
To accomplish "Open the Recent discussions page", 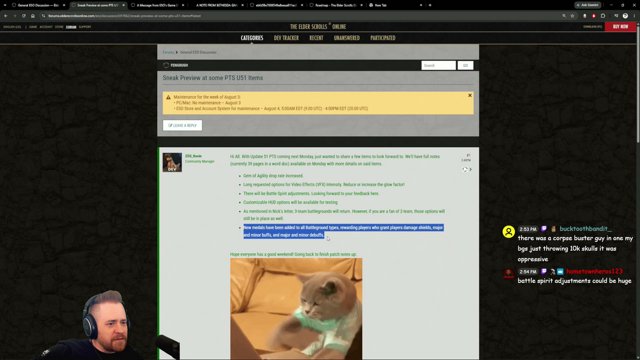I will [316, 38].
